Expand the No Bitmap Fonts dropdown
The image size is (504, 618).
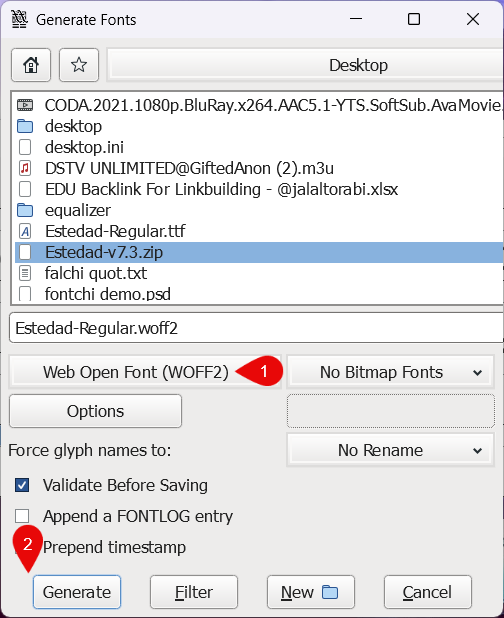(390, 372)
